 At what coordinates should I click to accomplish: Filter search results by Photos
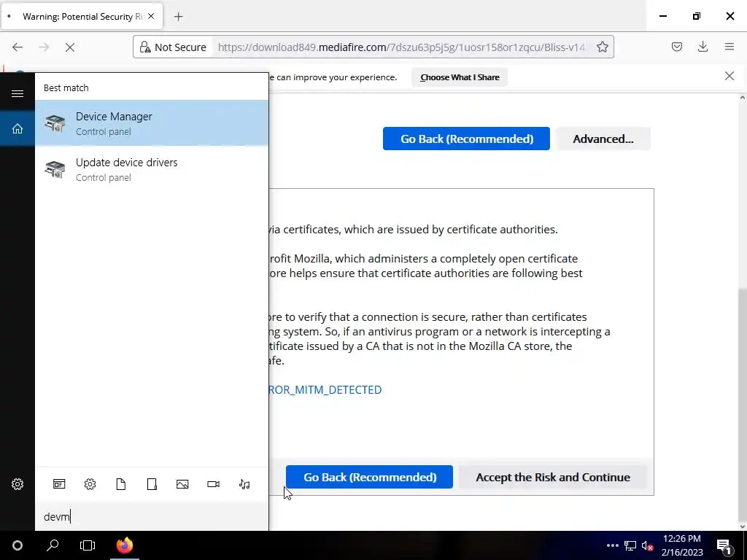(182, 484)
